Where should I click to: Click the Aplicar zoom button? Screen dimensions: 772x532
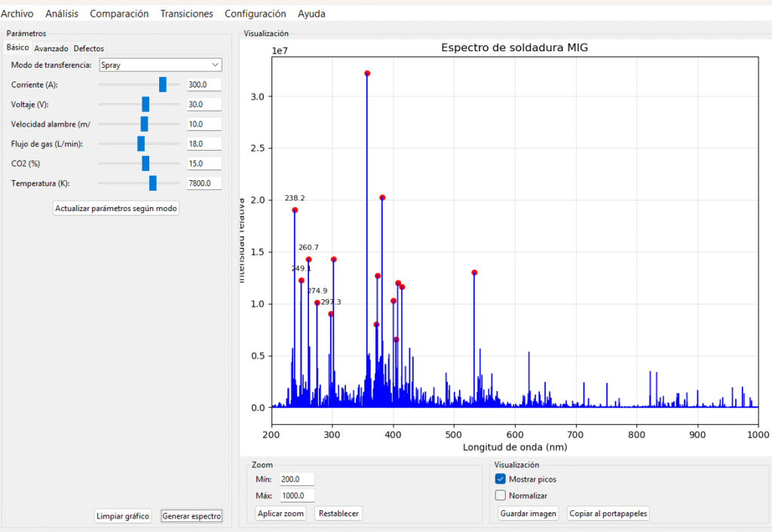(280, 513)
